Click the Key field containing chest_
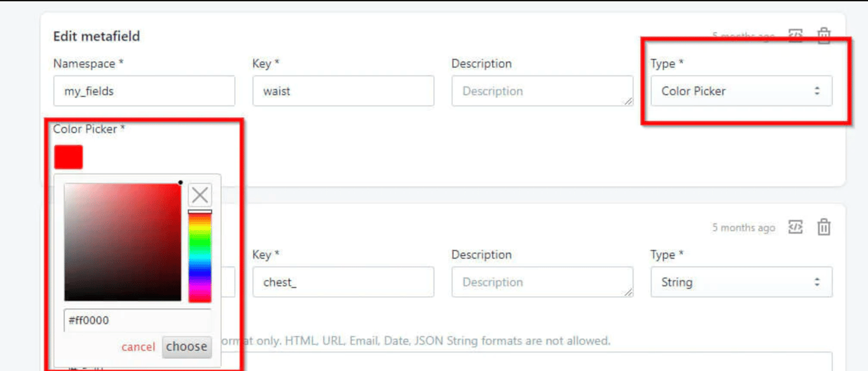This screenshot has width=868, height=371. pyautogui.click(x=343, y=282)
